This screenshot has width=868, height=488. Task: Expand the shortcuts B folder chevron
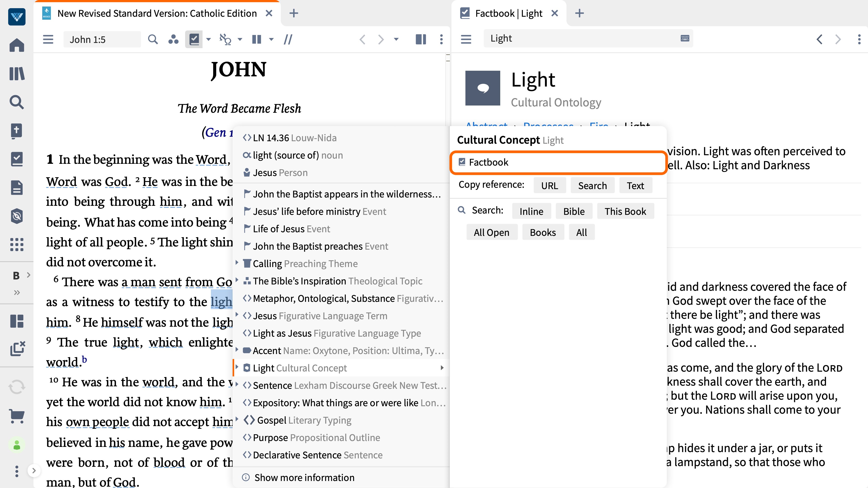29,275
